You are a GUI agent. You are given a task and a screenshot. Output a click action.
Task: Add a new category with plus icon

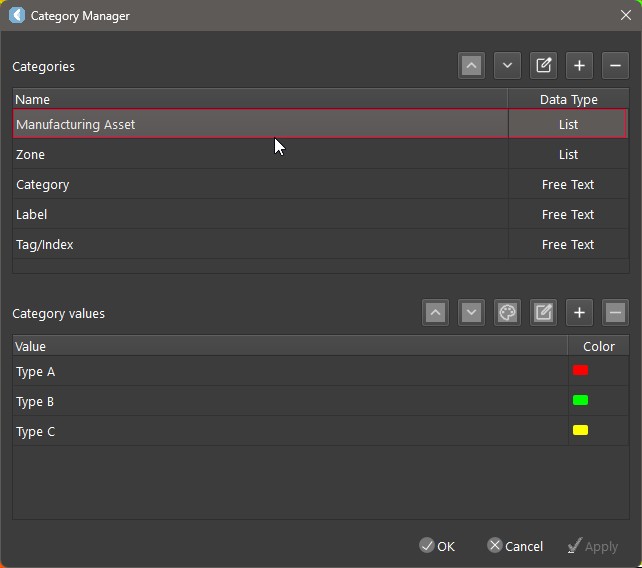[x=579, y=66]
